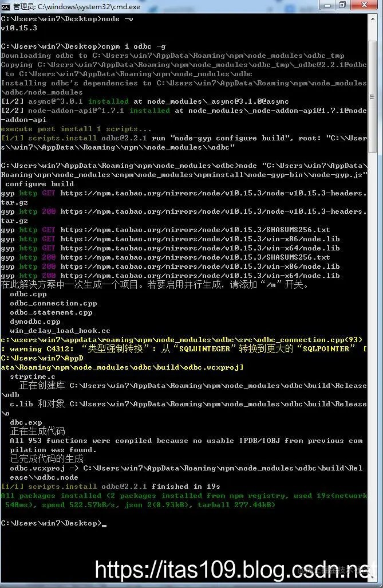Click the file name 'odbc_connection.cpp'
Image resolution: width=383 pixels, height=588 pixels.
click(53, 303)
